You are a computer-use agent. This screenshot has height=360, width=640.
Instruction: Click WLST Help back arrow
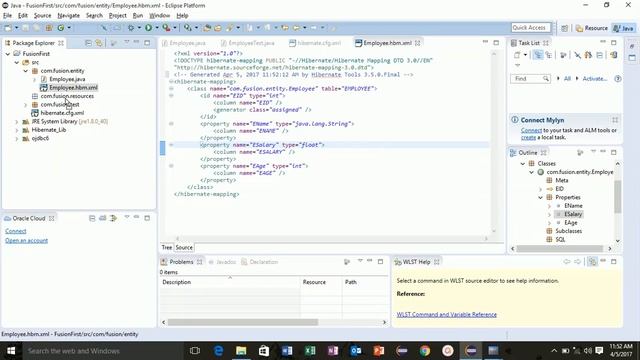click(x=567, y=262)
